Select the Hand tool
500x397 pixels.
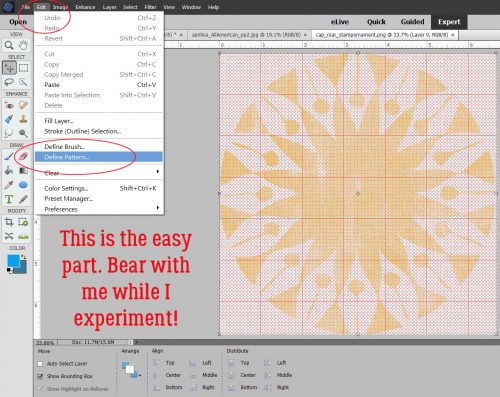pos(23,45)
